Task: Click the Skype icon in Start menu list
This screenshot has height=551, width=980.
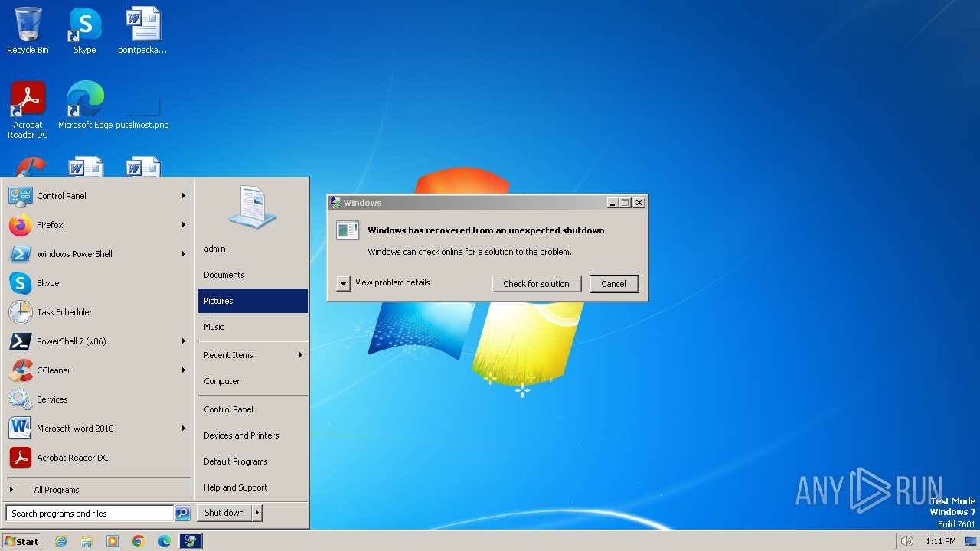Action: click(21, 283)
